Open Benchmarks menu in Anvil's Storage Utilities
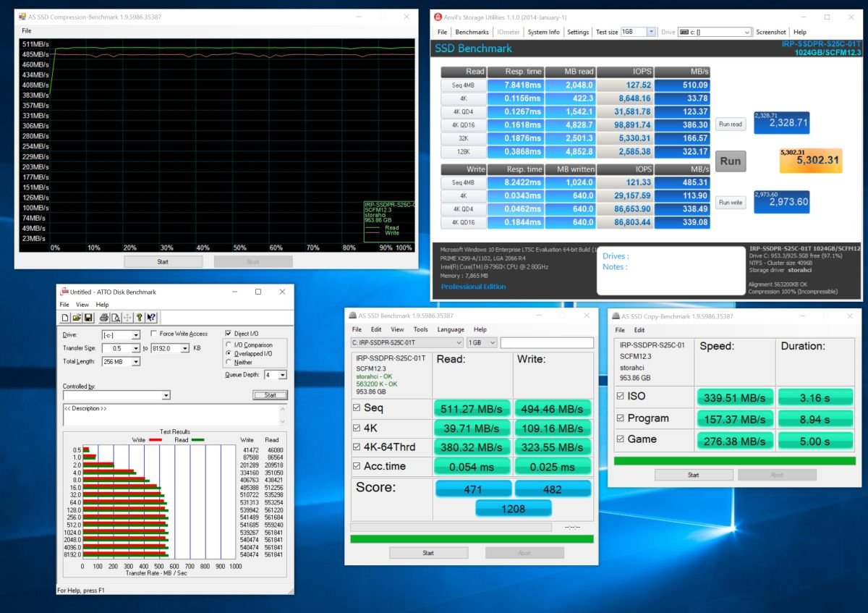The width and height of the screenshot is (868, 613). point(472,32)
